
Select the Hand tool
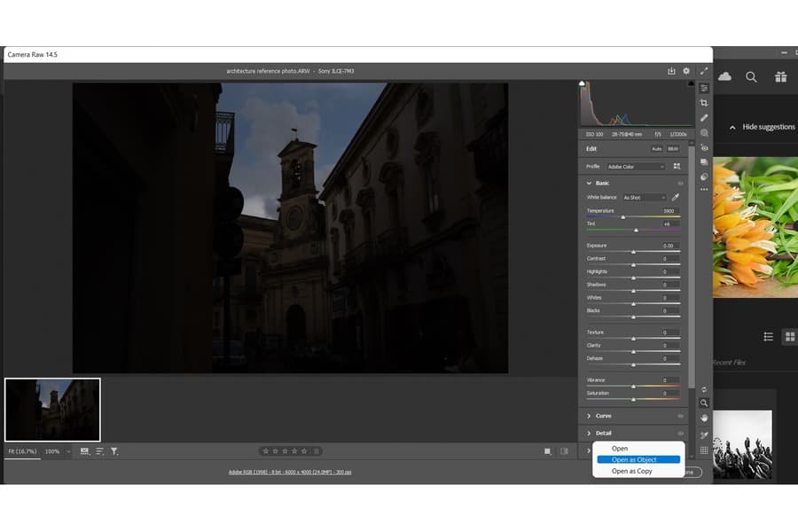(704, 418)
